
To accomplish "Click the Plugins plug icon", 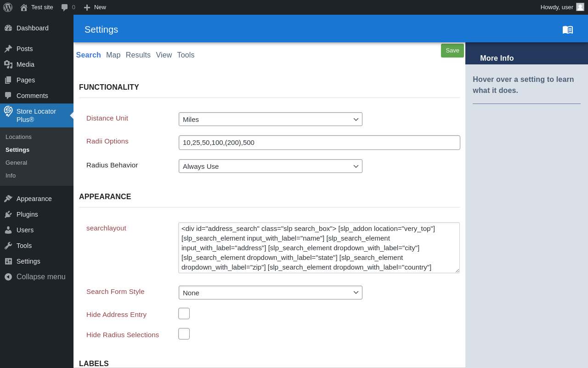I will (8, 214).
